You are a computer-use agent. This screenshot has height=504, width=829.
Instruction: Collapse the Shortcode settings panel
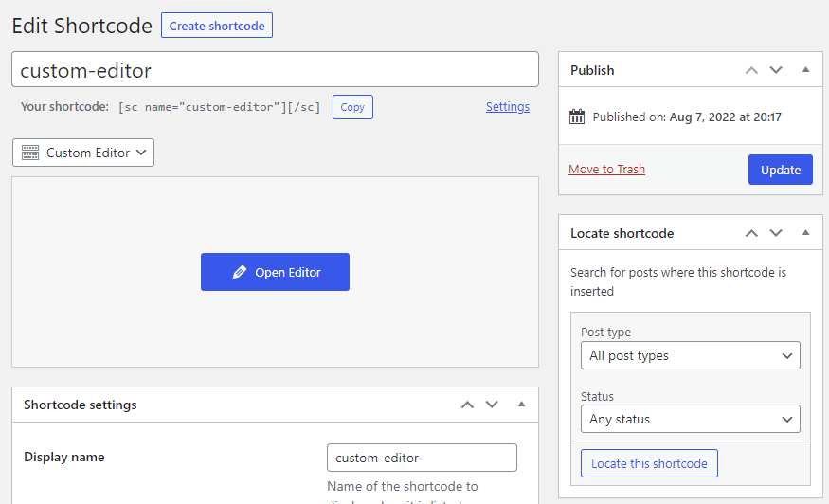pos(521,404)
